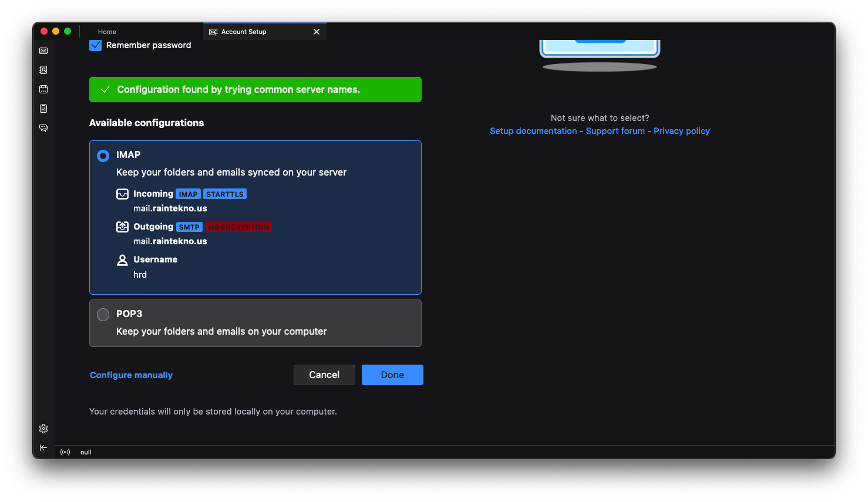Open the Calendar sidebar icon

43,89
